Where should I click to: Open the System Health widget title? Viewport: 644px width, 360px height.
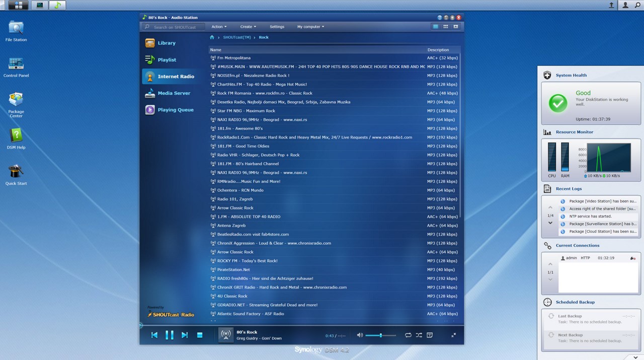tap(571, 75)
